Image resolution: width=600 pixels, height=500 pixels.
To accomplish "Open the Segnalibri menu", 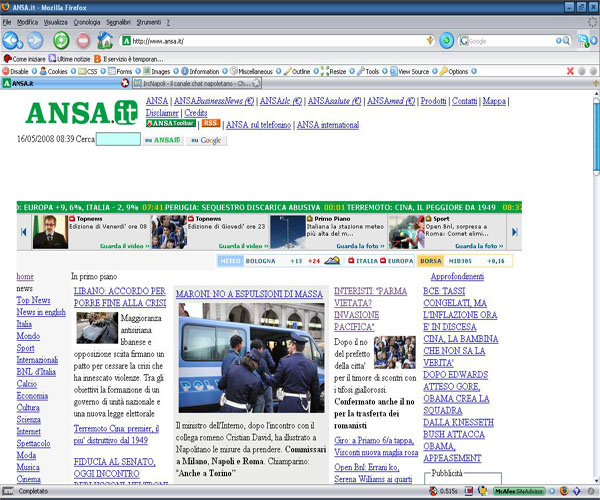I will pos(118,22).
